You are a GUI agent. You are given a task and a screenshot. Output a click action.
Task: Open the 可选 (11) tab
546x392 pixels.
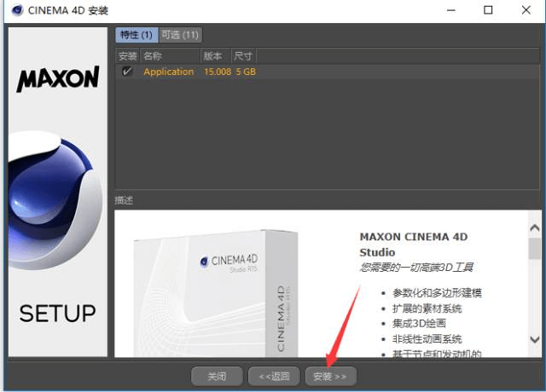(180, 35)
